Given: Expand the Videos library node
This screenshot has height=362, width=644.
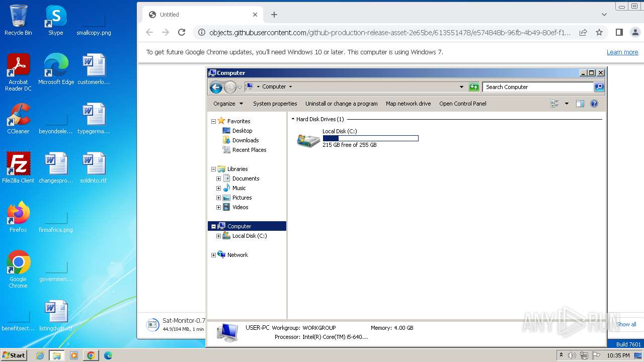Looking at the screenshot, I should click(218, 207).
